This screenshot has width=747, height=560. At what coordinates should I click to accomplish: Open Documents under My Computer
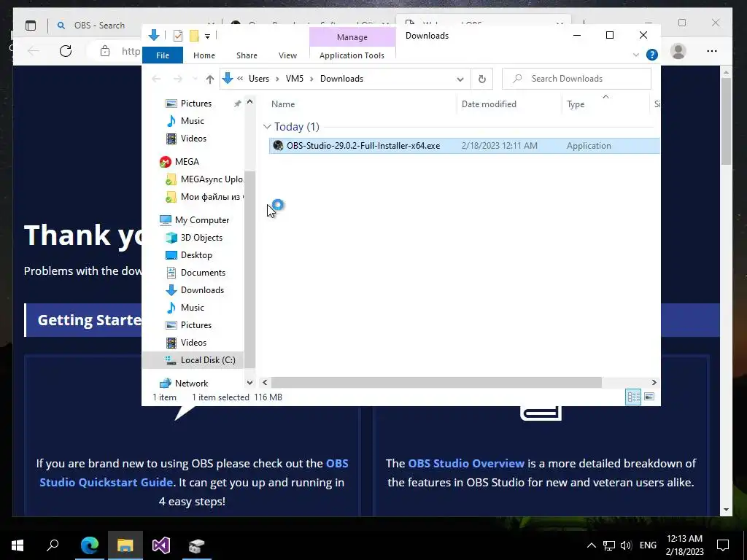[x=203, y=273]
